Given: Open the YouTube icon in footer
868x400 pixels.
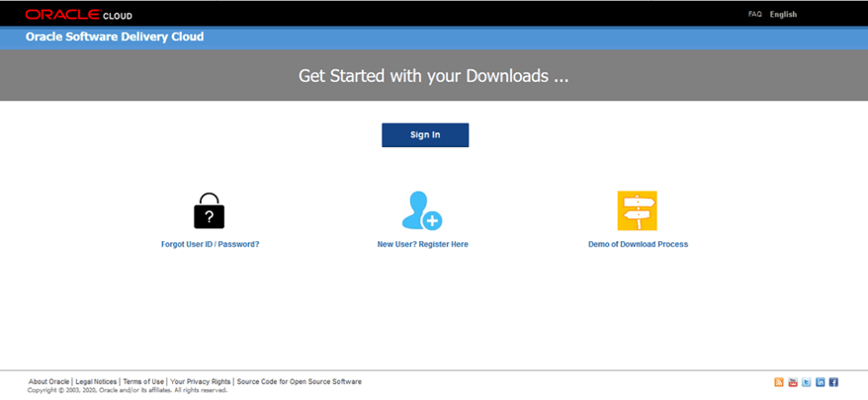Looking at the screenshot, I should pos(793,382).
